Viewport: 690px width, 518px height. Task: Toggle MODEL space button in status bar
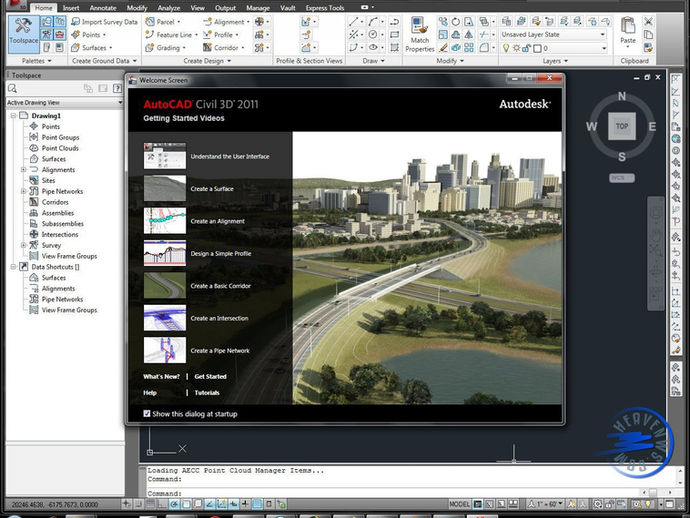coord(459,504)
